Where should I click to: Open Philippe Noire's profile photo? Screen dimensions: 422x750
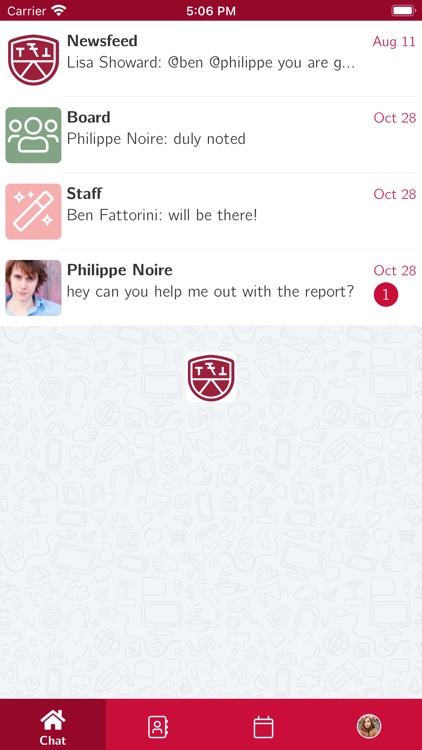coord(33,288)
